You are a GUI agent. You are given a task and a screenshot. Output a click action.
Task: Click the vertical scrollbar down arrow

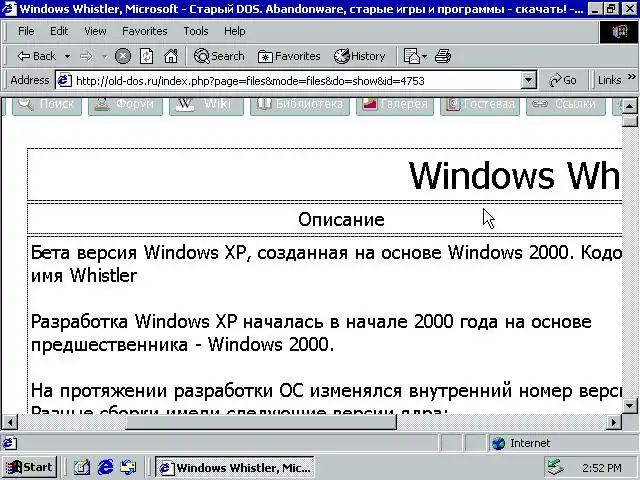coord(629,406)
